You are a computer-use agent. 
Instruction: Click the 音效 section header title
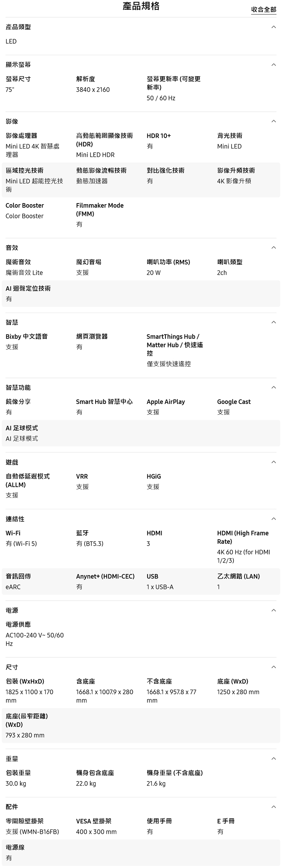pyautogui.click(x=12, y=247)
